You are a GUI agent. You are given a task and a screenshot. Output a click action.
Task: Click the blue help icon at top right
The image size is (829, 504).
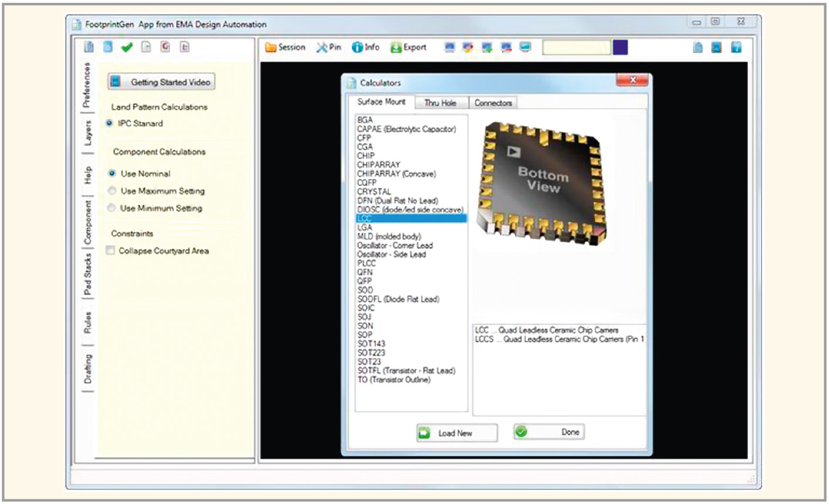(x=736, y=48)
